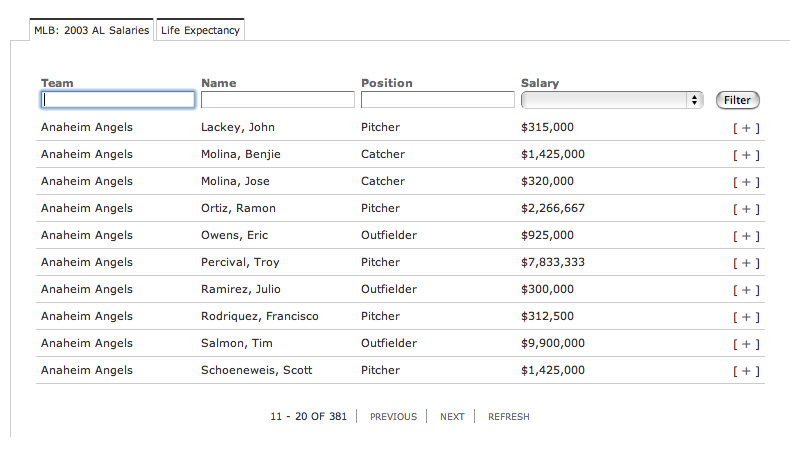
Task: Click the REFRESH link
Action: pos(509,417)
